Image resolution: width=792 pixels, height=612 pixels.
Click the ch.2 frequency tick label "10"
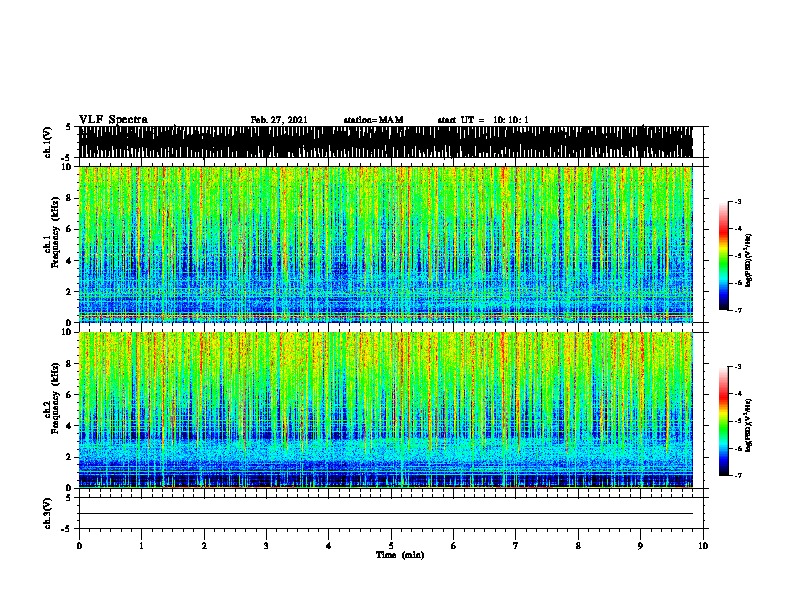(x=67, y=332)
